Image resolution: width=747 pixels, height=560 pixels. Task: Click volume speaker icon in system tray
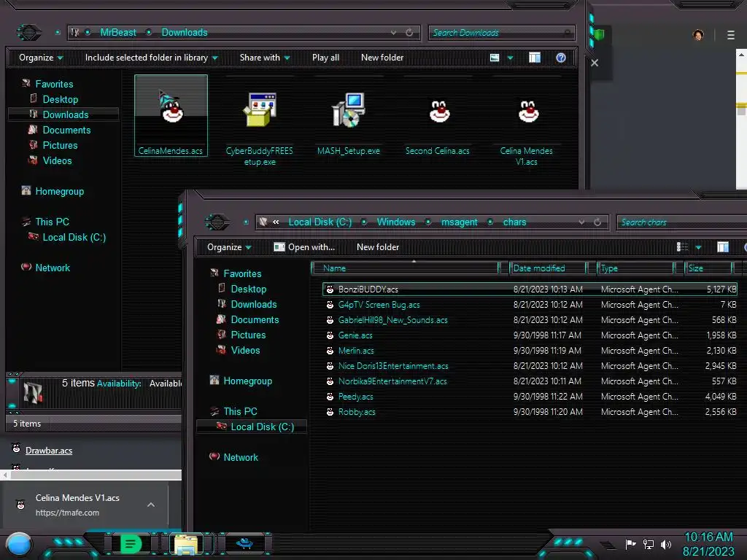click(x=665, y=544)
